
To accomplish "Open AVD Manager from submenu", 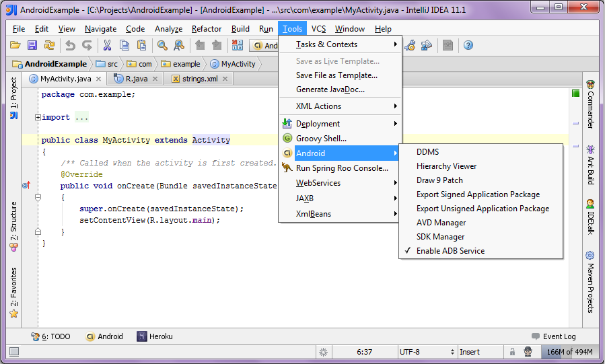I will pyautogui.click(x=481, y=223).
